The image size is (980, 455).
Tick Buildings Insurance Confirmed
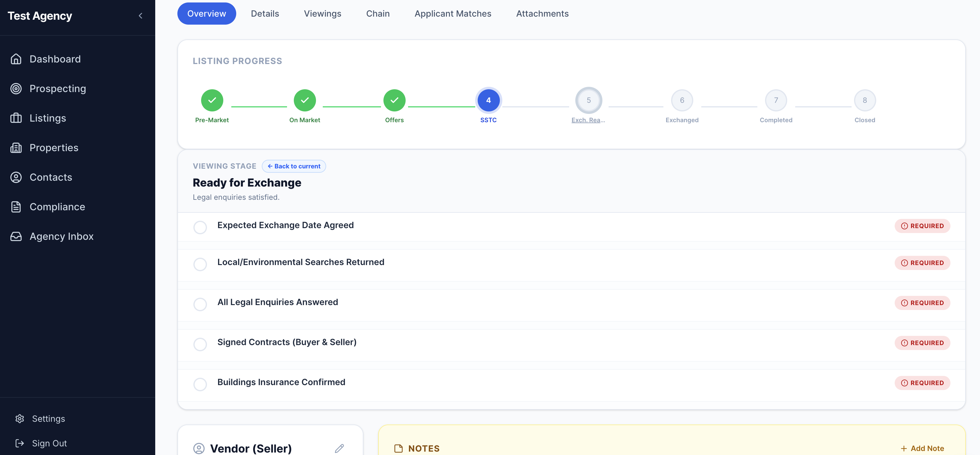(x=200, y=384)
